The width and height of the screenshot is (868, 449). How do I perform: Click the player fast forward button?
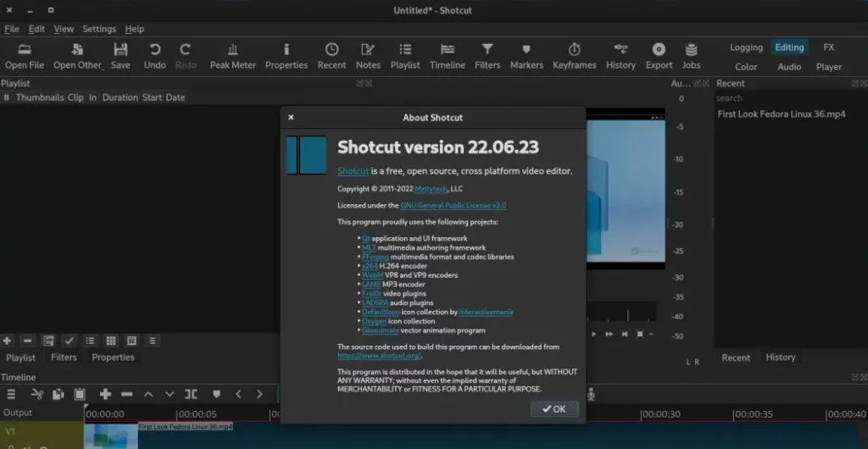click(x=609, y=334)
